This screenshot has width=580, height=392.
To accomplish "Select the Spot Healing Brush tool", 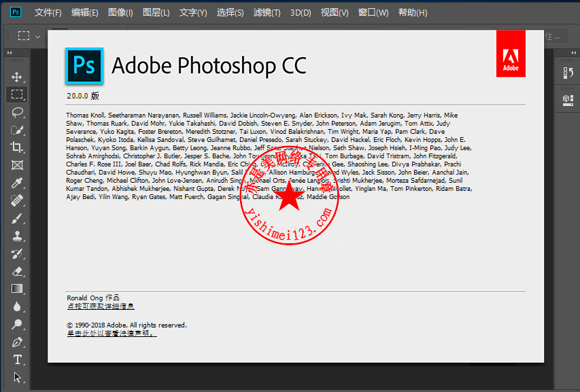I will coord(17,200).
